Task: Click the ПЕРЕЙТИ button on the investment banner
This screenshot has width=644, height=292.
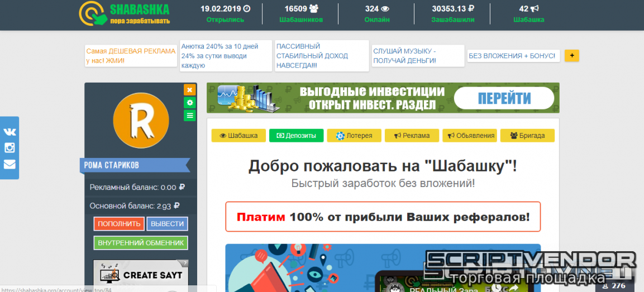Action: pyautogui.click(x=504, y=98)
